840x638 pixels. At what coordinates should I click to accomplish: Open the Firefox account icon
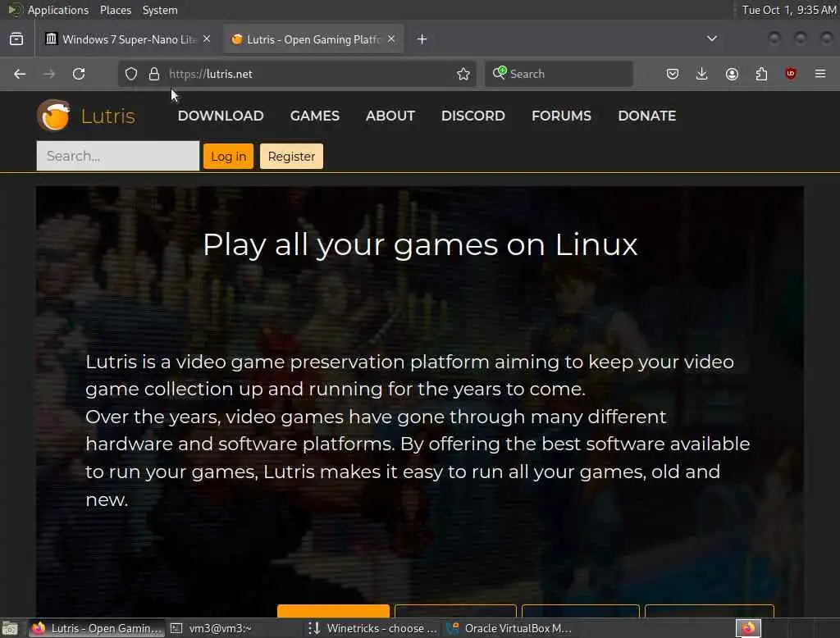pyautogui.click(x=732, y=74)
